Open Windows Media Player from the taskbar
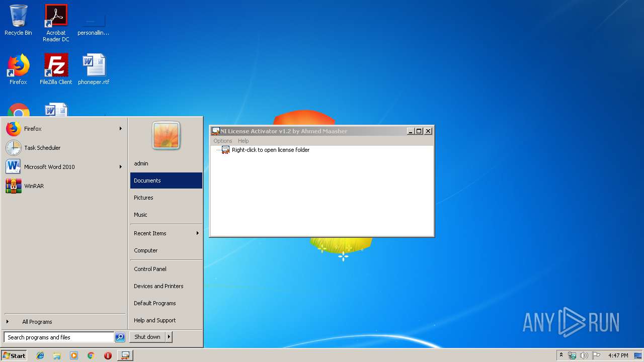Image resolution: width=644 pixels, height=362 pixels. coord(74,355)
